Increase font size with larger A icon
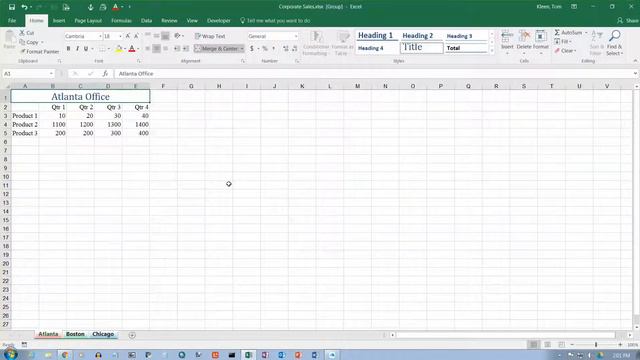Image resolution: width=640 pixels, height=360 pixels. 128,36
